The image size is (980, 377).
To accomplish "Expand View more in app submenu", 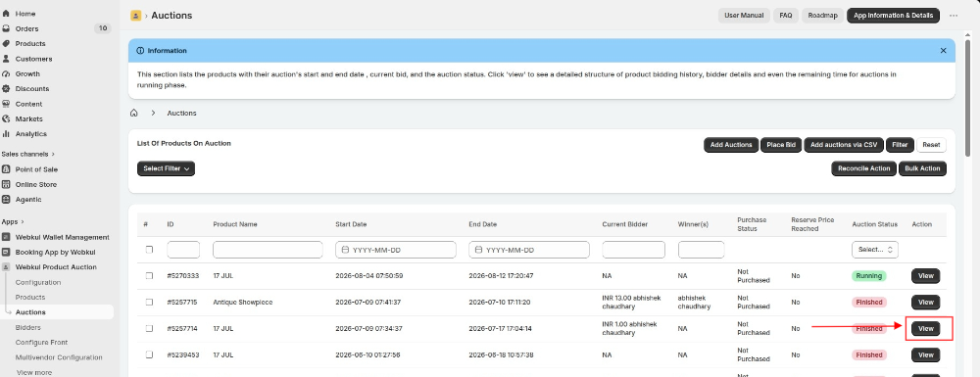I will [x=34, y=373].
